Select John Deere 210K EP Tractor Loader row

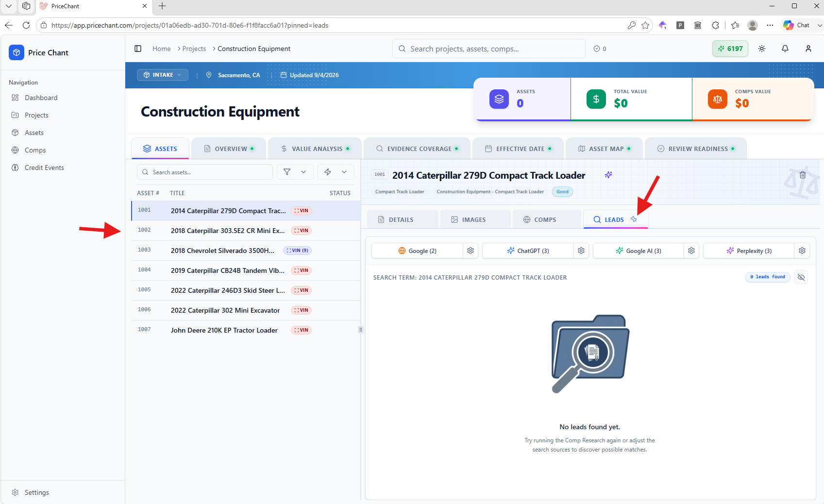[246, 330]
